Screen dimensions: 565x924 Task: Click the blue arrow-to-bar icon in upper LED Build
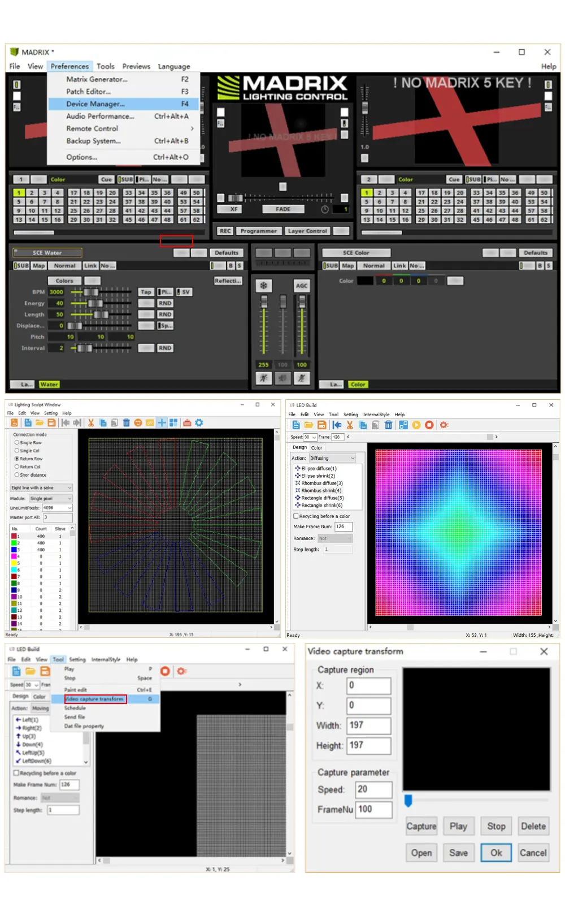click(x=337, y=425)
